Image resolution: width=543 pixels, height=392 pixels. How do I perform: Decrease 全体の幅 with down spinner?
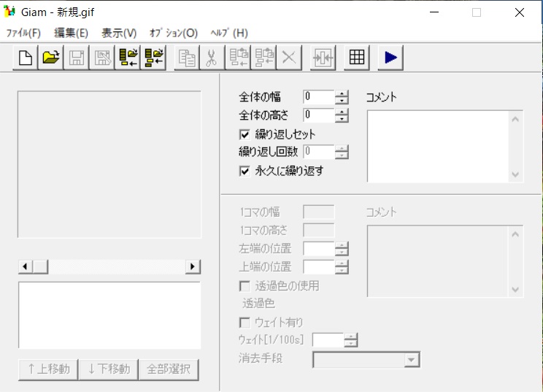[x=342, y=101]
